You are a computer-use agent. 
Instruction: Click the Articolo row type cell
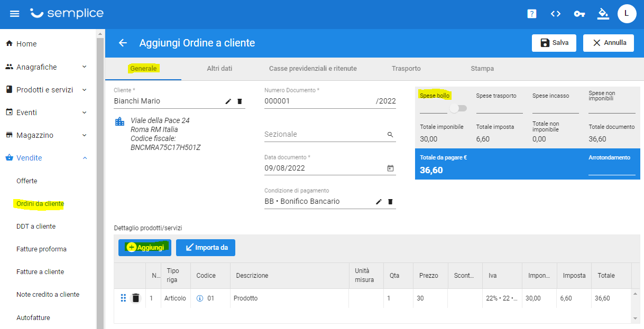176,298
